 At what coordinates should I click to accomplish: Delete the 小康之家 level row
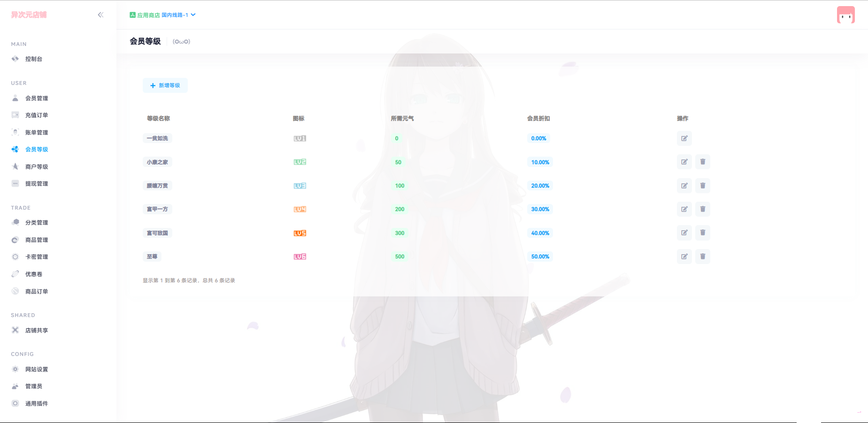pos(703,162)
